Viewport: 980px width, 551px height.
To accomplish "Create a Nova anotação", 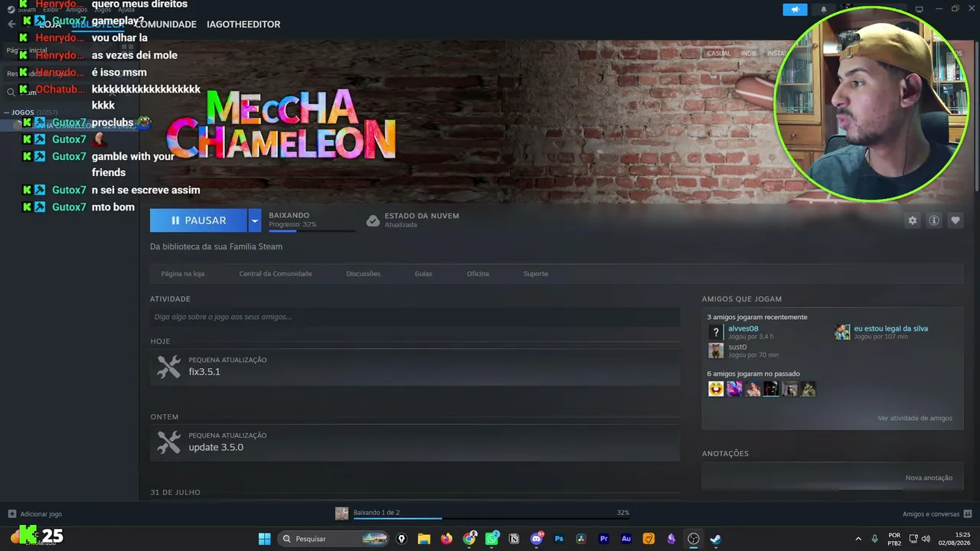I will click(x=929, y=478).
